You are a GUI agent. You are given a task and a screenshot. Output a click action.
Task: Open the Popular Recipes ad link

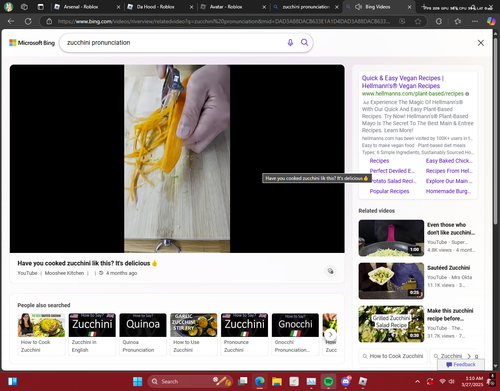[389, 191]
